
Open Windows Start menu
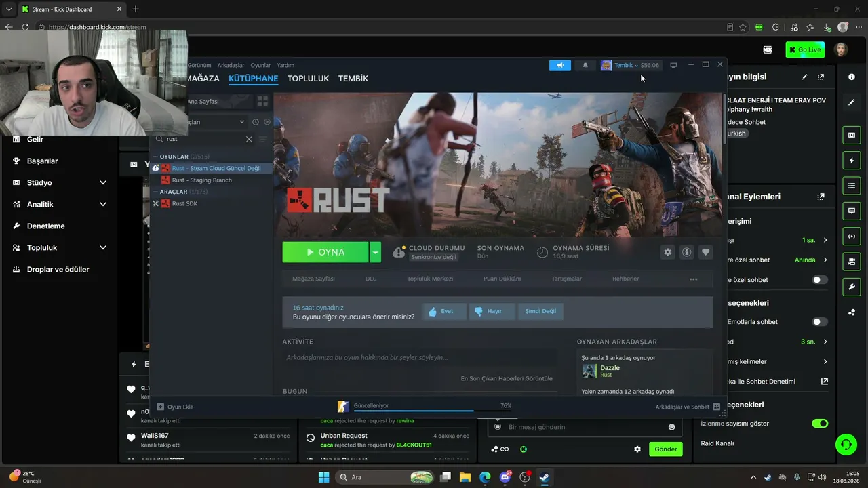(324, 477)
